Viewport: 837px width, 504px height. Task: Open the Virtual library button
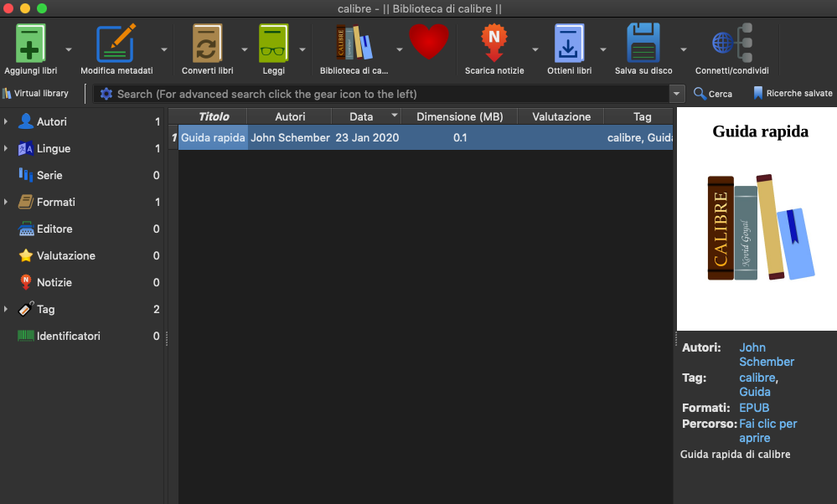click(36, 93)
